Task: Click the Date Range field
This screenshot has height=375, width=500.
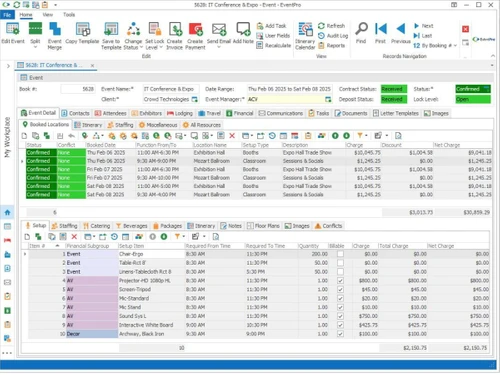Action: pyautogui.click(x=289, y=89)
